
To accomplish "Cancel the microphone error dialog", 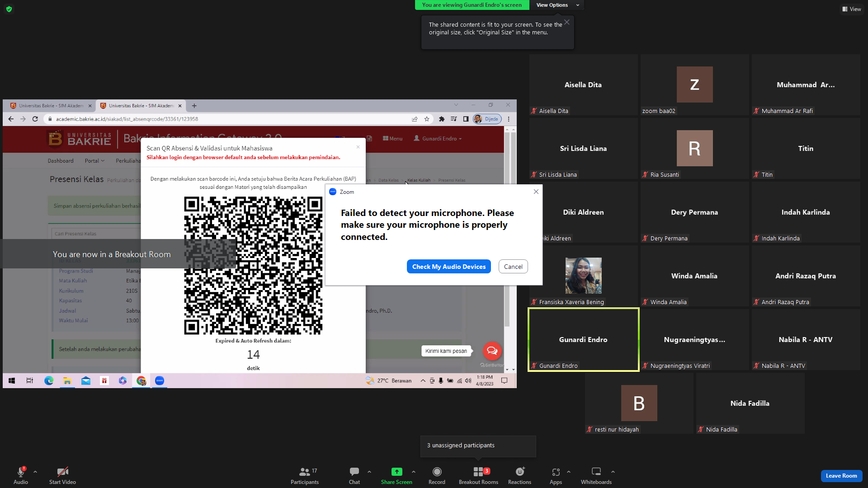I will point(513,267).
